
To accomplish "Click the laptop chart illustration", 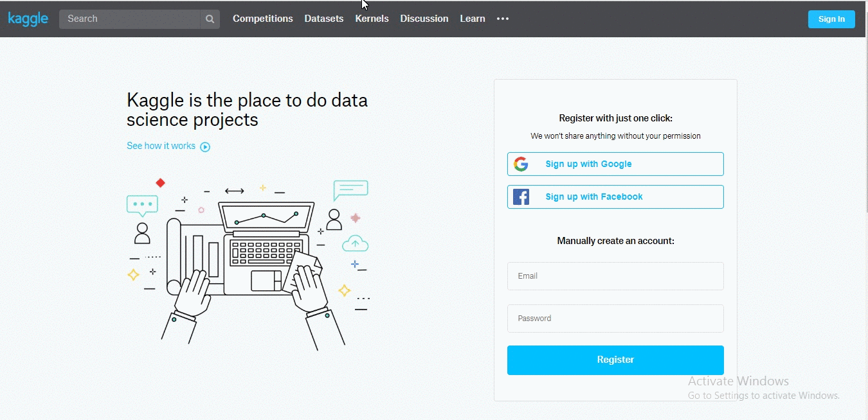I will click(266, 218).
